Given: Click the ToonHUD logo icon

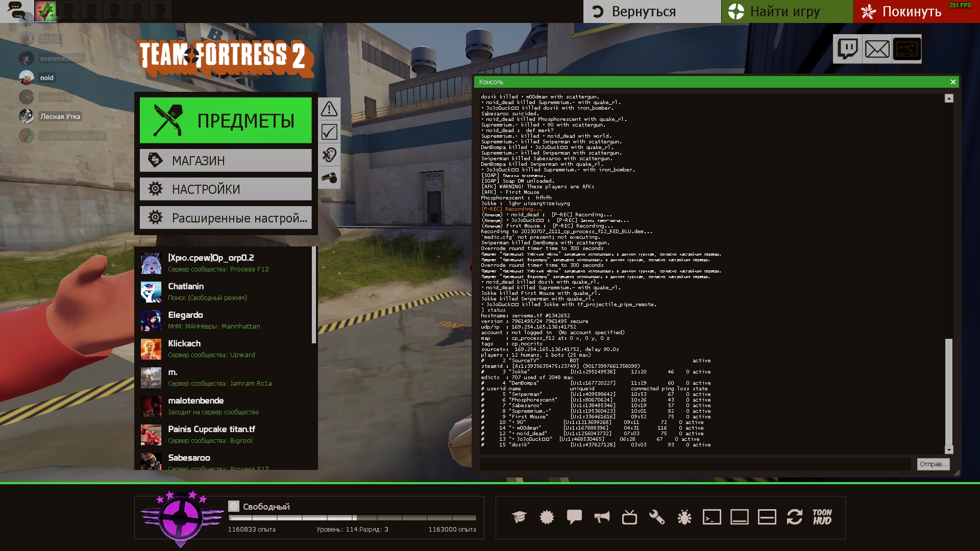Looking at the screenshot, I should tap(822, 517).
